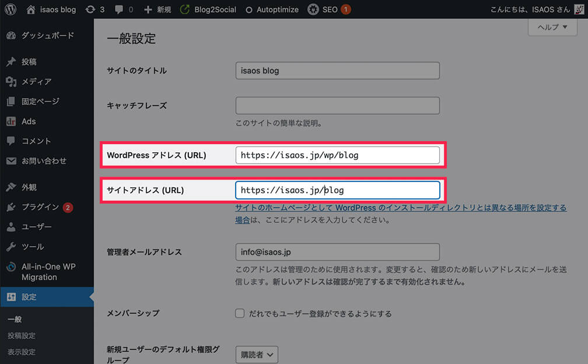The height and width of the screenshot is (364, 588).
Task: Click the サイトのタイトル input field
Action: [x=338, y=71]
